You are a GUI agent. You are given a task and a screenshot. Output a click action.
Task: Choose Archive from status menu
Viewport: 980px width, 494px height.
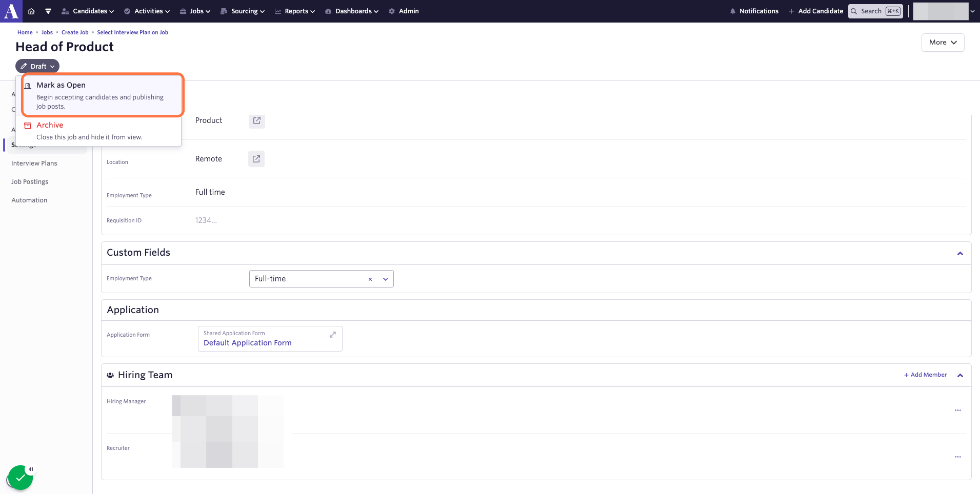click(x=98, y=131)
